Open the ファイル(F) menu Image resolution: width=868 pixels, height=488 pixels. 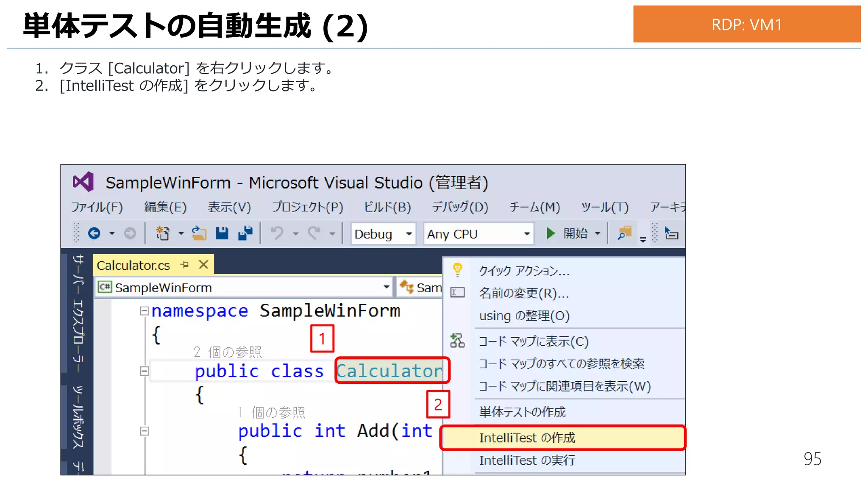pyautogui.click(x=97, y=207)
